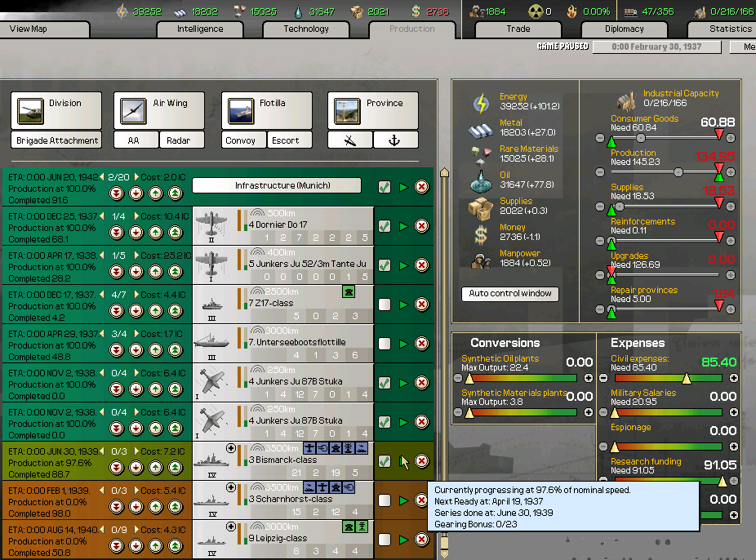Switch to the Technology tab

pos(306,29)
